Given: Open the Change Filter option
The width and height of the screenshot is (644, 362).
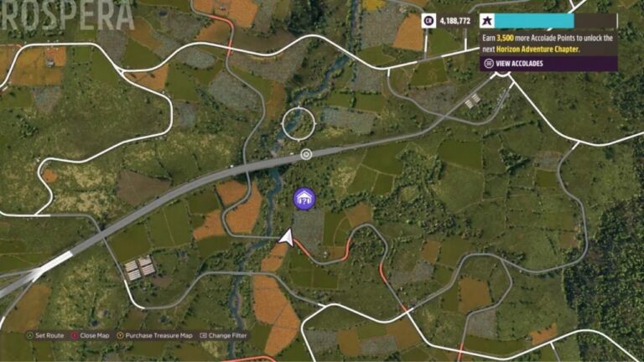Looking at the screenshot, I should point(227,336).
